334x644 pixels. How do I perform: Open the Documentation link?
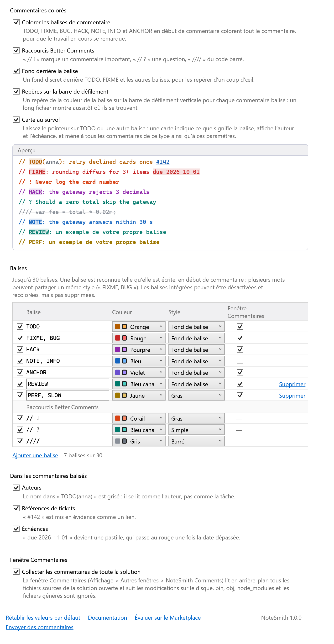coord(107,618)
